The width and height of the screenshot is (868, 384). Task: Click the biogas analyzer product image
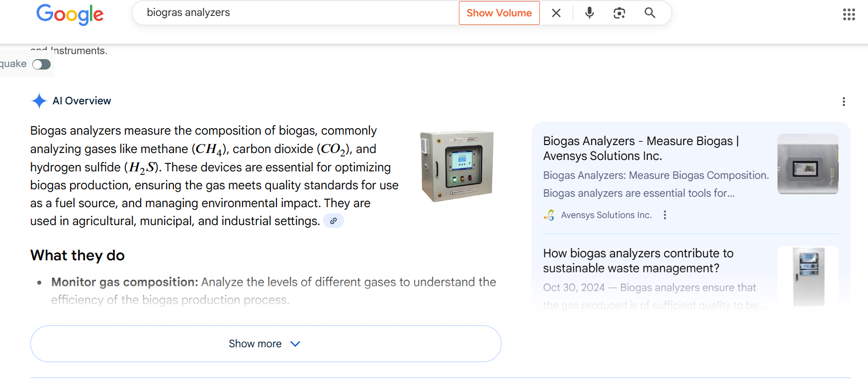point(457,166)
